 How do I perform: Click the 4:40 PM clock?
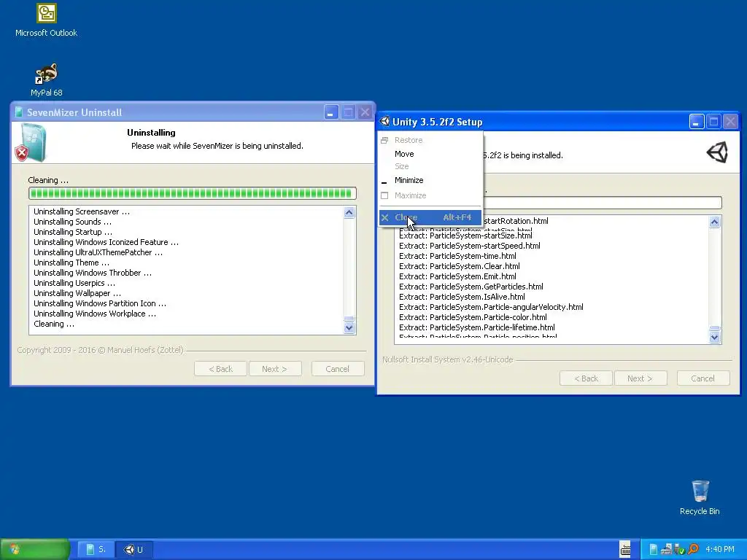(720, 549)
